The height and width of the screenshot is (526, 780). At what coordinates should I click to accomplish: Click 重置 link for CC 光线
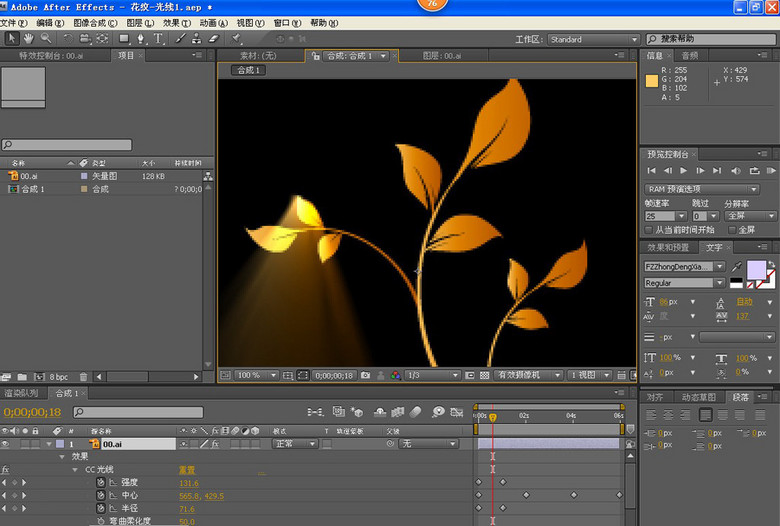point(187,469)
